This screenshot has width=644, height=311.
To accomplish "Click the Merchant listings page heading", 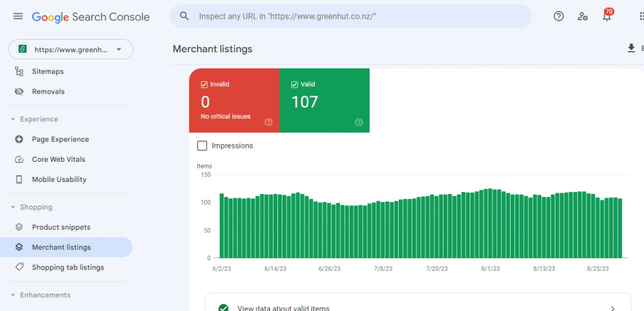I will (x=213, y=49).
